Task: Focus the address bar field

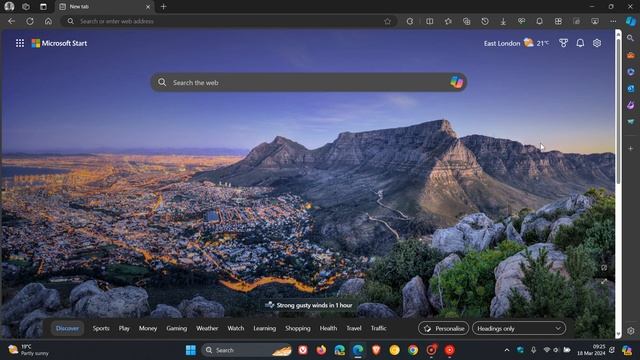Action: 229,21
